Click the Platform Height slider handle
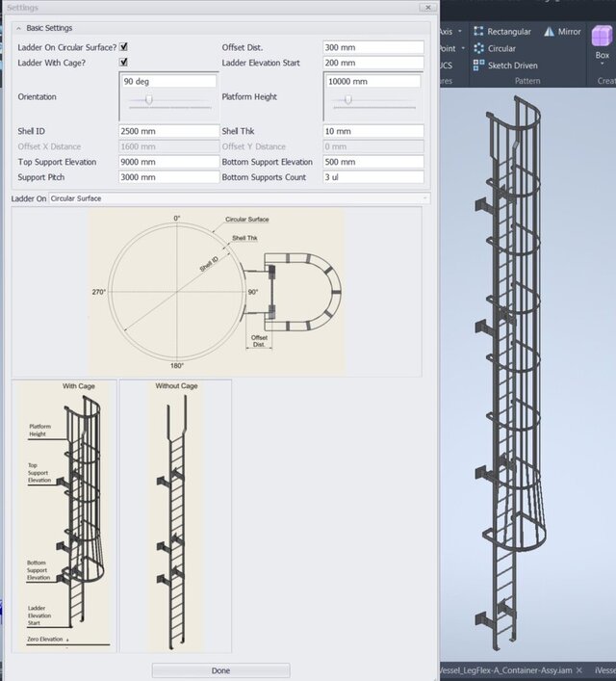This screenshot has width=616, height=681. click(x=347, y=99)
